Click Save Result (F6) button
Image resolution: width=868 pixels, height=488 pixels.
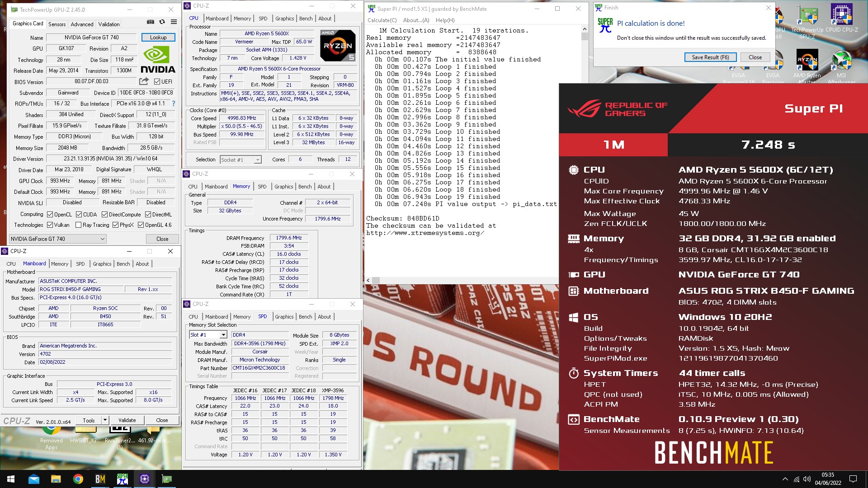click(x=710, y=57)
